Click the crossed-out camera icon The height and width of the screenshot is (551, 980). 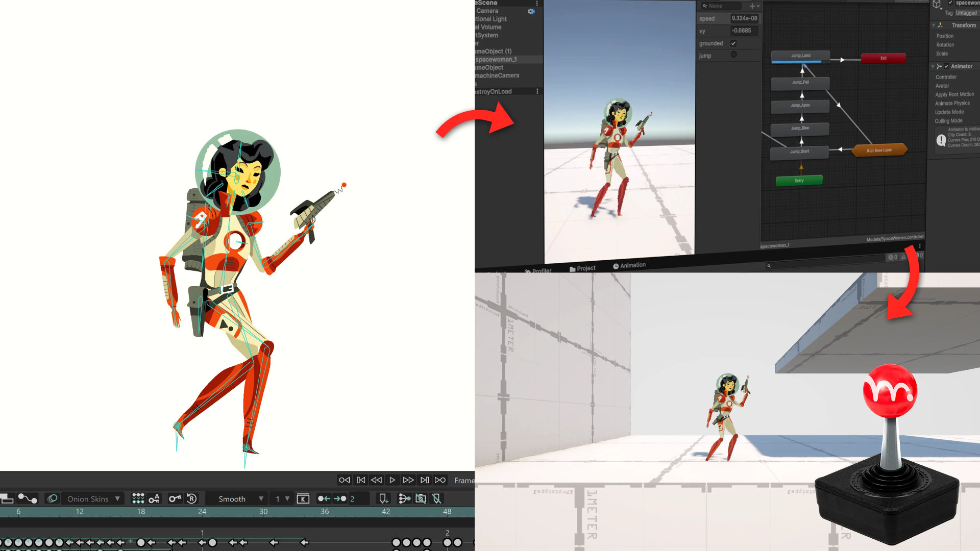tap(421, 498)
